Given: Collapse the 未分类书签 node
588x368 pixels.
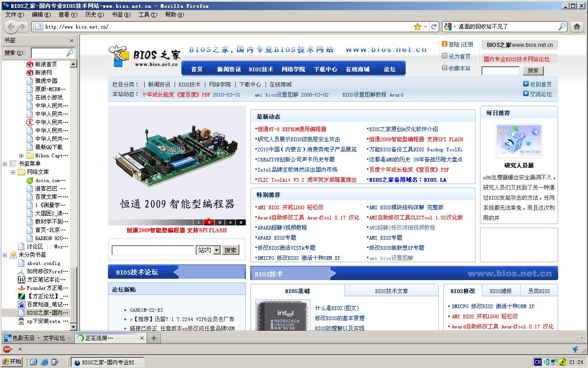Looking at the screenshot, I should coord(5,255).
